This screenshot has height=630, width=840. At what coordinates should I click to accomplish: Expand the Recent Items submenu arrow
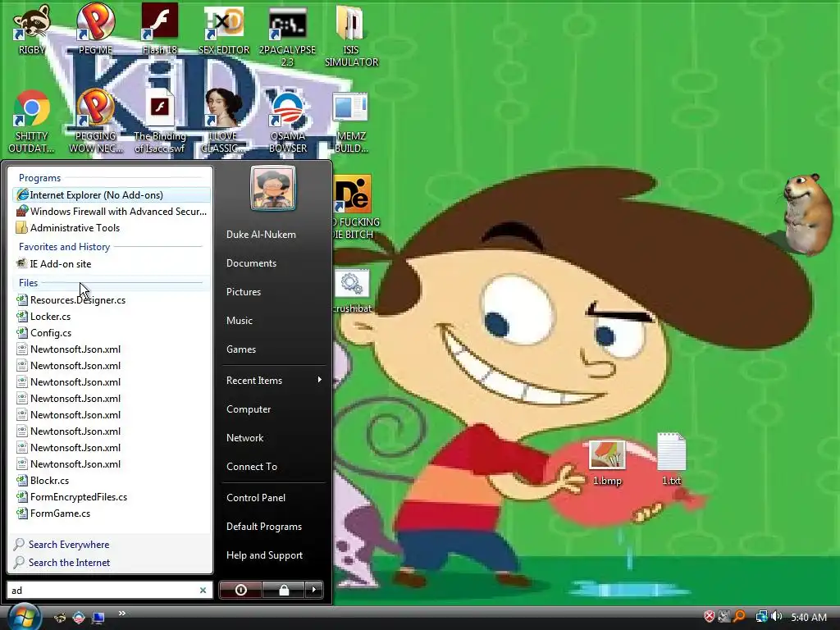tap(320, 380)
